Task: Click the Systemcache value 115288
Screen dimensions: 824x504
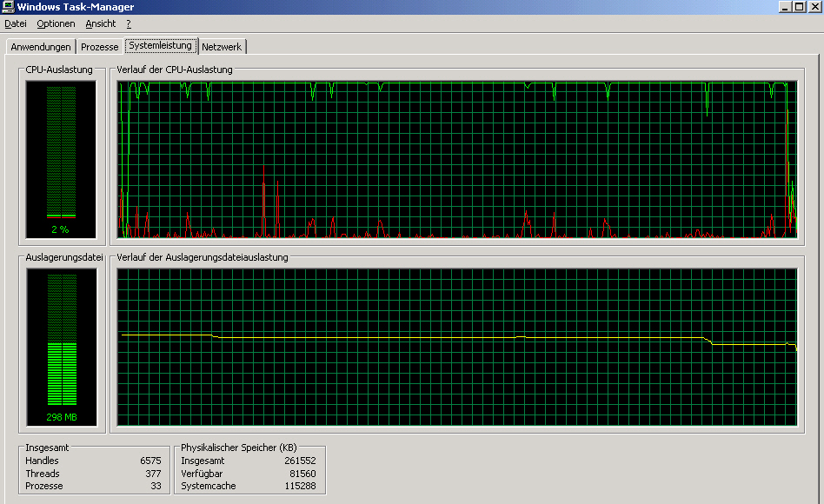Action: click(300, 486)
